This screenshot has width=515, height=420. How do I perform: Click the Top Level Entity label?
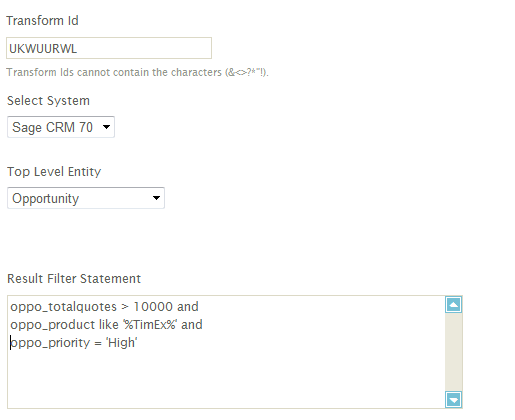54,172
